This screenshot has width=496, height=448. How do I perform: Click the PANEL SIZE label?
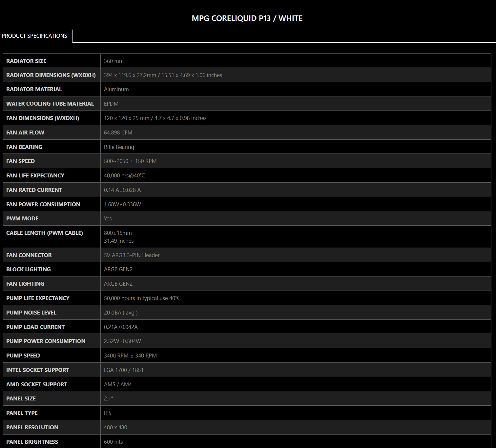21,398
